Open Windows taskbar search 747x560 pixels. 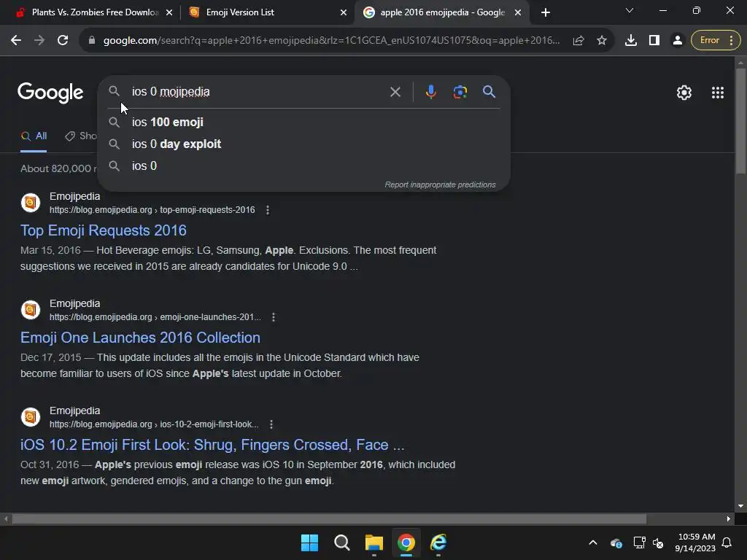click(341, 542)
